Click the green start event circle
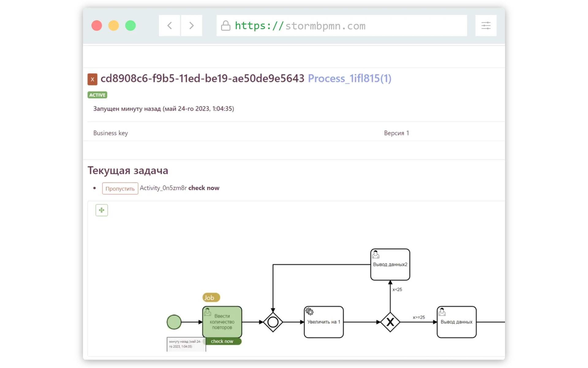Viewport: 588px width, 368px height. pyautogui.click(x=174, y=322)
